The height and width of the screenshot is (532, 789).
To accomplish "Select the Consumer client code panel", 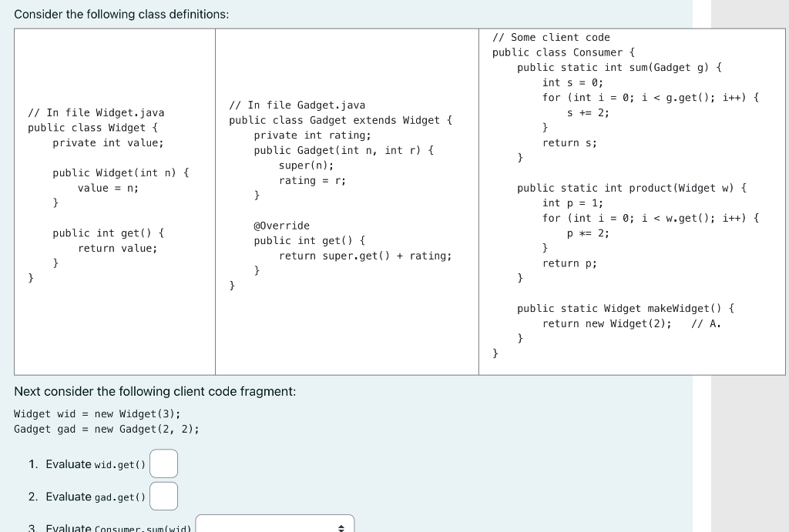I will click(632, 200).
